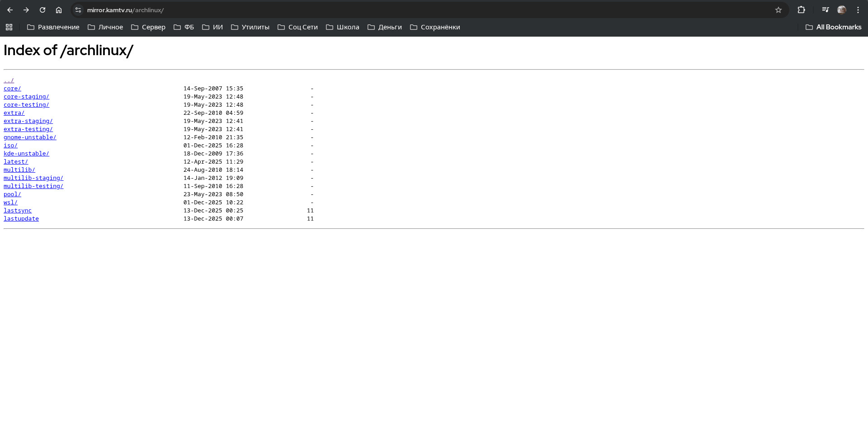Open the core/ directory
Viewport: 868px width, 443px height.
(x=12, y=89)
